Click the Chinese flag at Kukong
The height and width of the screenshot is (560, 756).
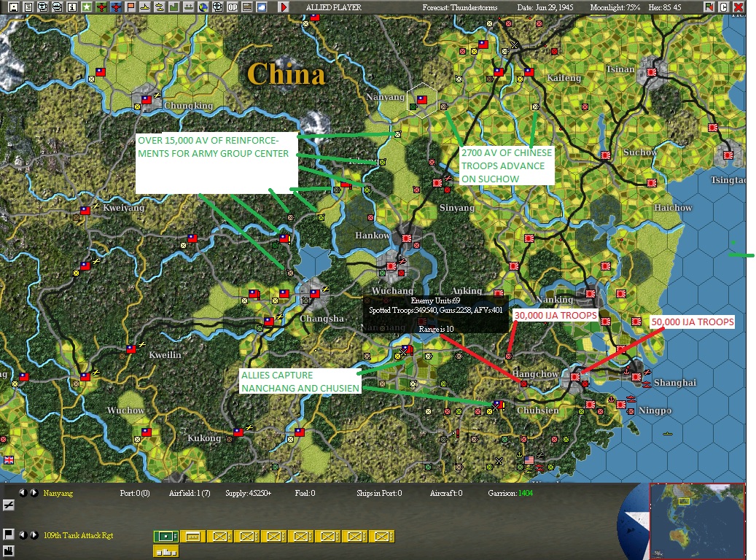pyautogui.click(x=238, y=432)
